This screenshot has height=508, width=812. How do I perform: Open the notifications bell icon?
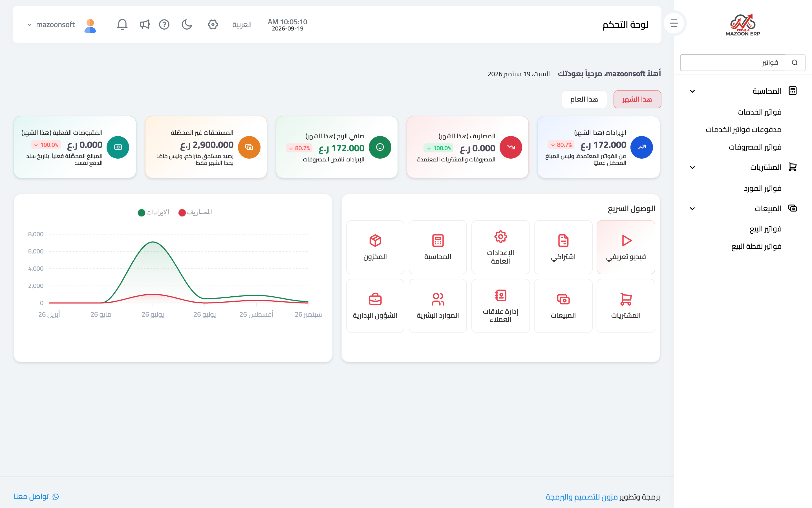[122, 25]
